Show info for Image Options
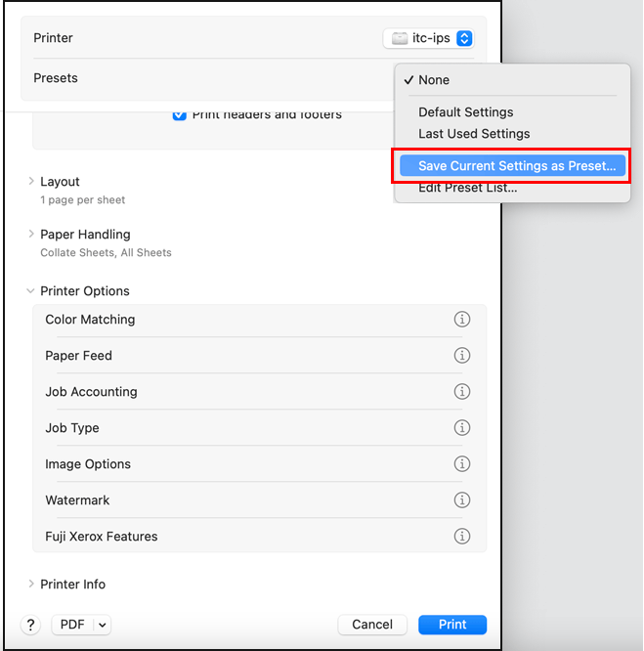644x651 pixels. pos(462,464)
